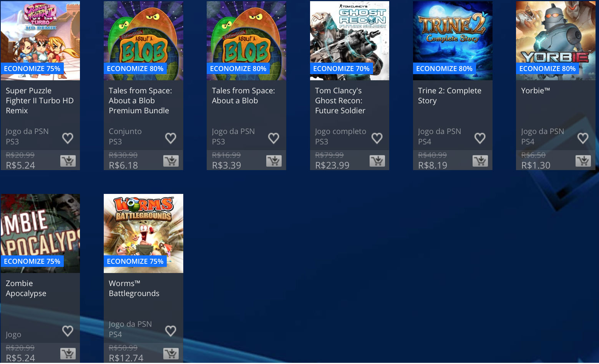Screen dimensions: 599x364
Task: Wishlist Super Puzzle Fighter II Turbo HD Remix
Action: tap(68, 138)
